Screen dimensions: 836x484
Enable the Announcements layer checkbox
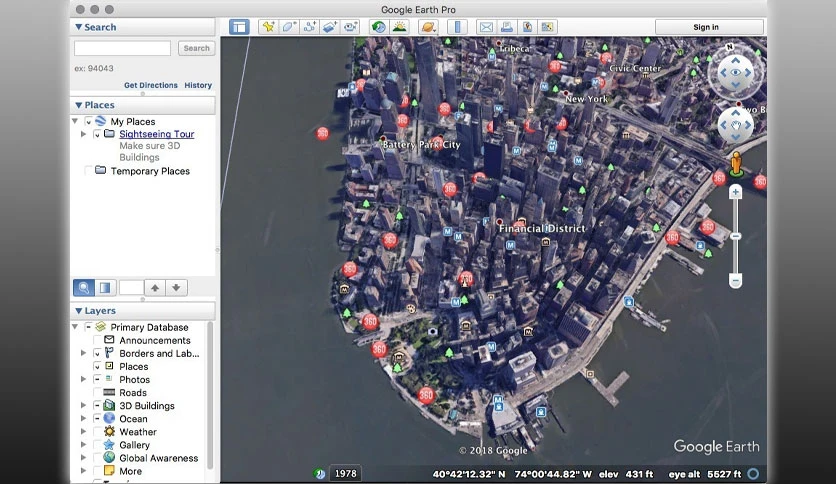97,340
